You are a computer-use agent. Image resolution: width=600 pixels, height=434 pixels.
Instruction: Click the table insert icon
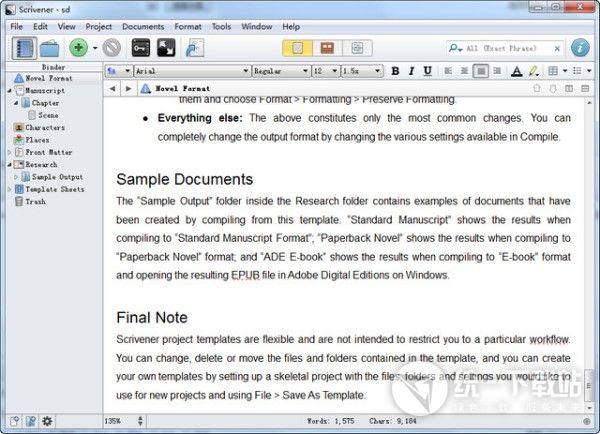[553, 71]
